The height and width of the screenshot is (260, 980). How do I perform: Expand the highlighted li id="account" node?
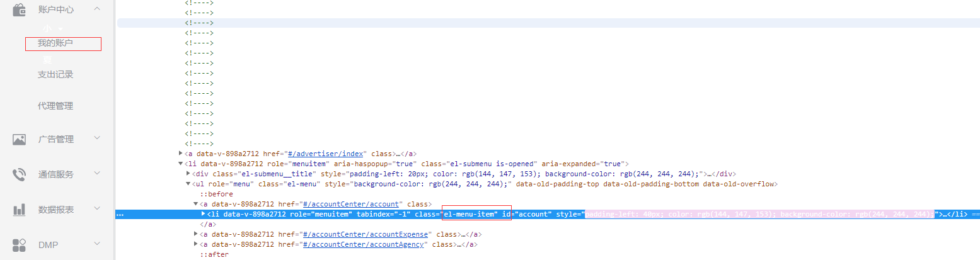coord(204,214)
